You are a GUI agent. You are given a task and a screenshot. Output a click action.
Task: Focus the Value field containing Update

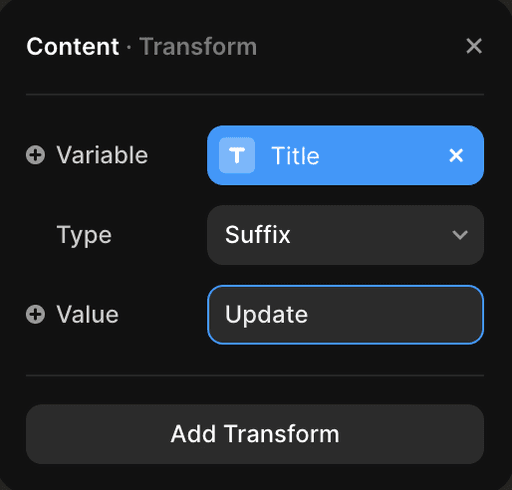[345, 315]
